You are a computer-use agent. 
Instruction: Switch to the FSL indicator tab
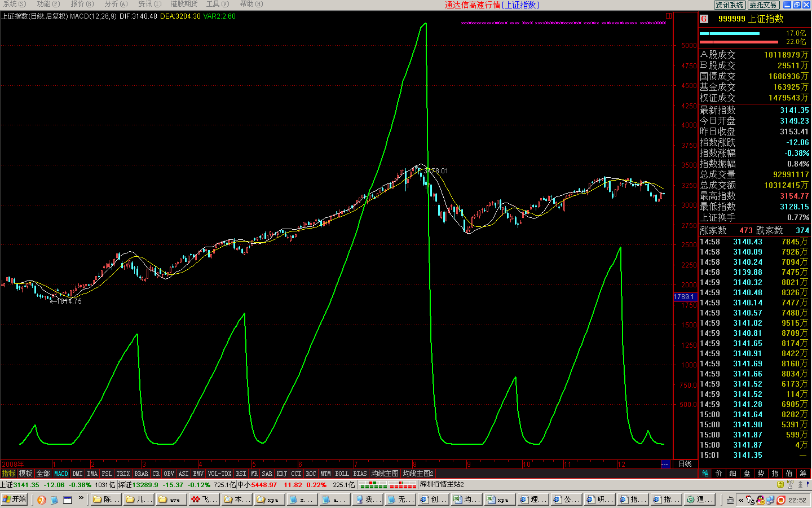click(x=107, y=474)
